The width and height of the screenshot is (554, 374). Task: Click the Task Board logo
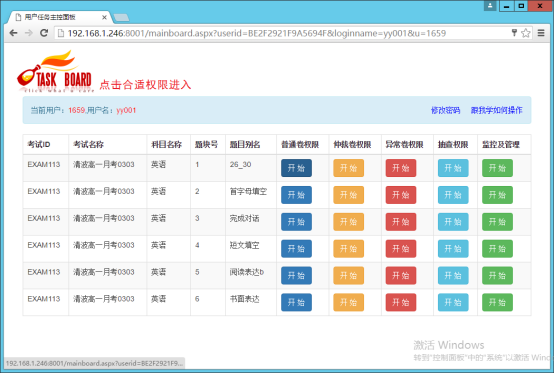coord(55,72)
